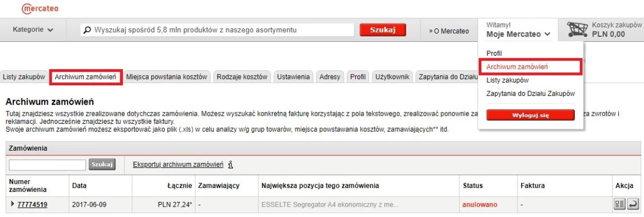The width and height of the screenshot is (644, 217).
Task: Expand order 77774519 row triangle
Action: (13, 204)
